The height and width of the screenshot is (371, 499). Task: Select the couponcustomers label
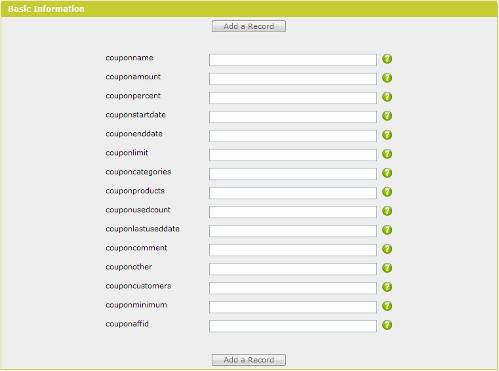click(x=138, y=286)
